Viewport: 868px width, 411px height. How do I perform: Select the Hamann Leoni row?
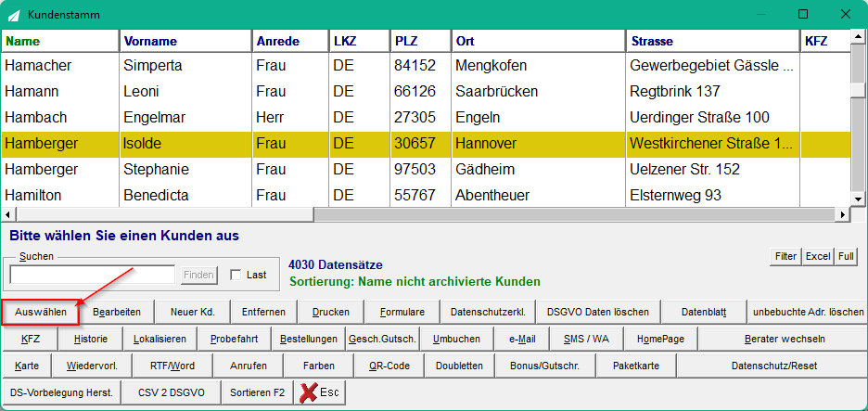click(426, 92)
